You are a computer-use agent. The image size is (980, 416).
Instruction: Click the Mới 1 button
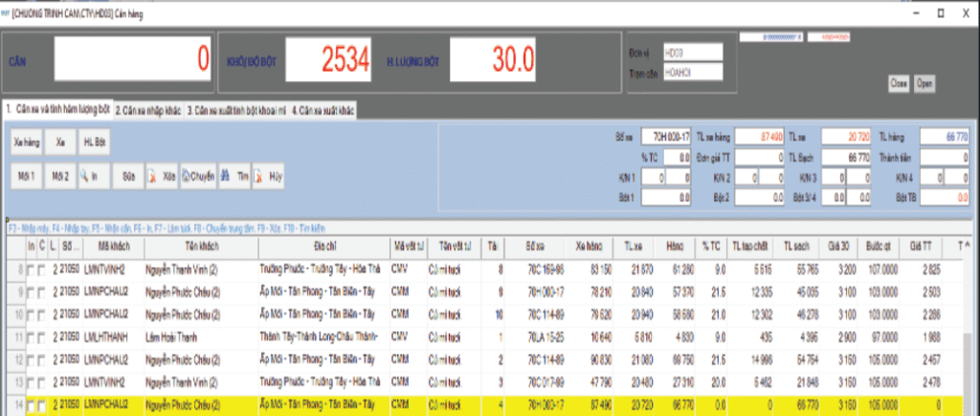pyautogui.click(x=26, y=176)
